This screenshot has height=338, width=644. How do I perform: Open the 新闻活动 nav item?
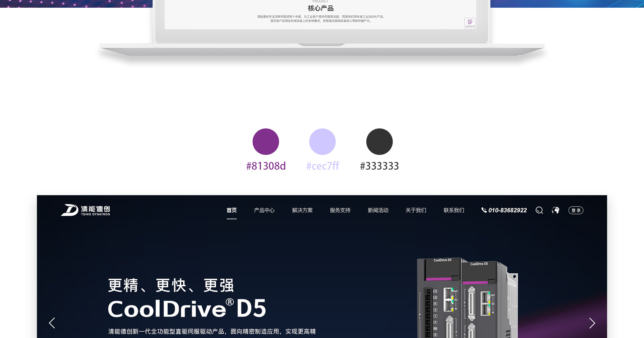(x=378, y=210)
